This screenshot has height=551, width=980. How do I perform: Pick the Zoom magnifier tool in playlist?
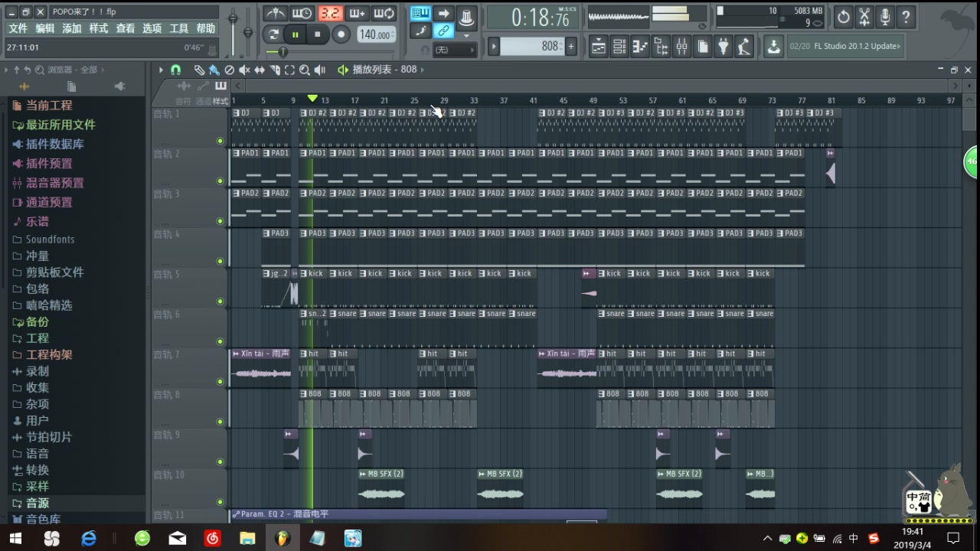pyautogui.click(x=305, y=70)
